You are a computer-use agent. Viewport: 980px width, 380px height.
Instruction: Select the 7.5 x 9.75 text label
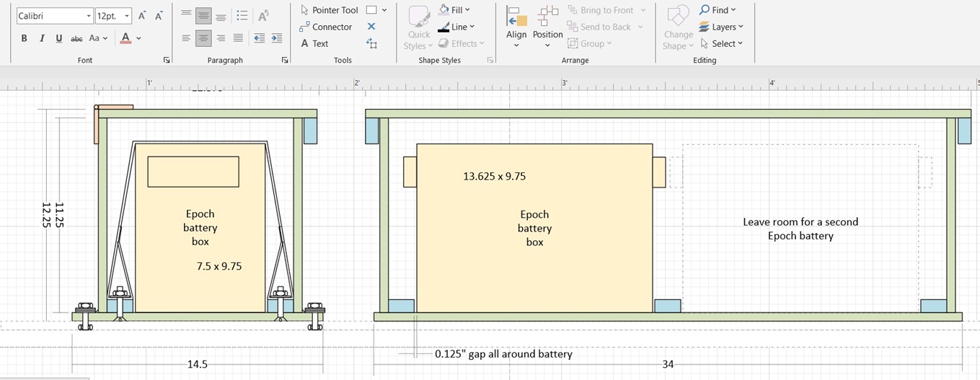tap(219, 266)
